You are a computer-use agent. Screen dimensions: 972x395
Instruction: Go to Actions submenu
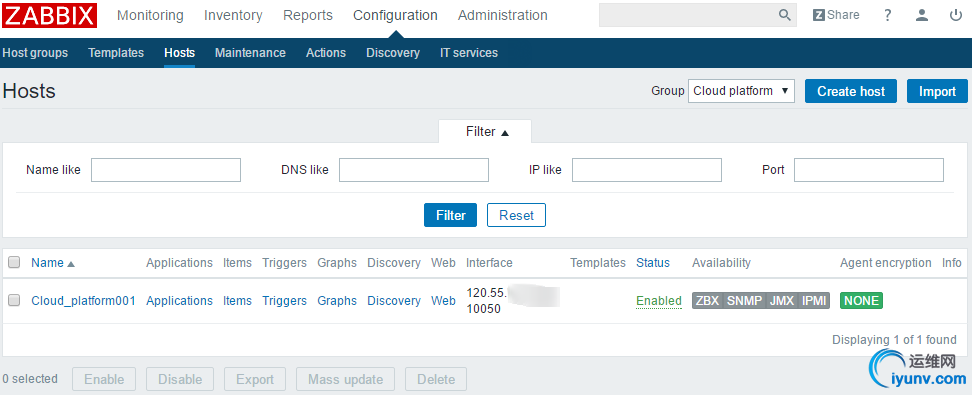point(325,53)
